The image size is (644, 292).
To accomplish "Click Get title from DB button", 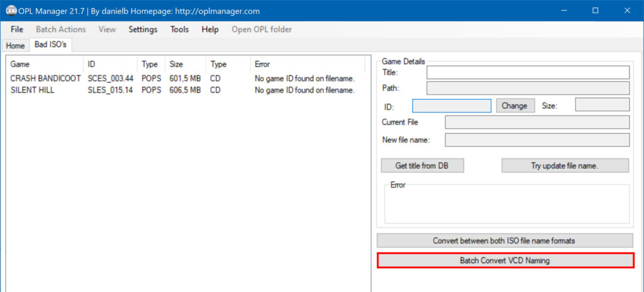I will click(422, 166).
